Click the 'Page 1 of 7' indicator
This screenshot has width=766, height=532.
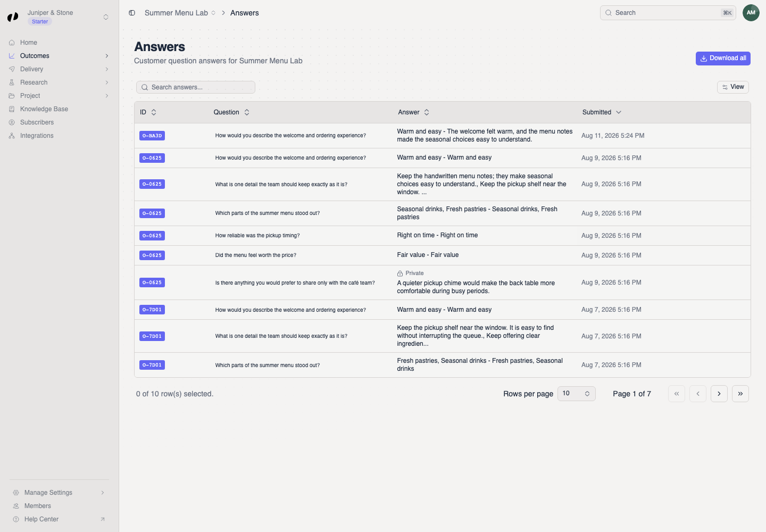click(632, 394)
